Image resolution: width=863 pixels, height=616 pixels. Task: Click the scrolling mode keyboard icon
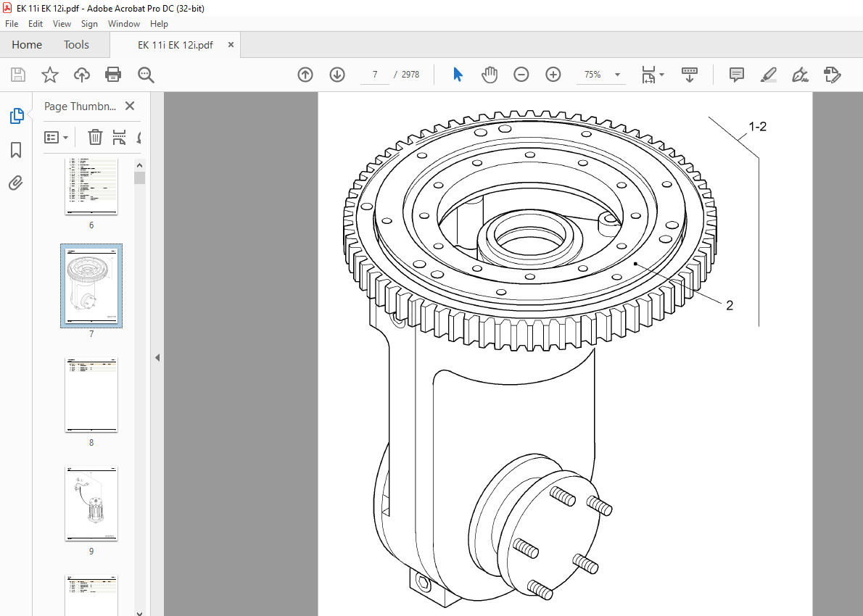pyautogui.click(x=690, y=74)
